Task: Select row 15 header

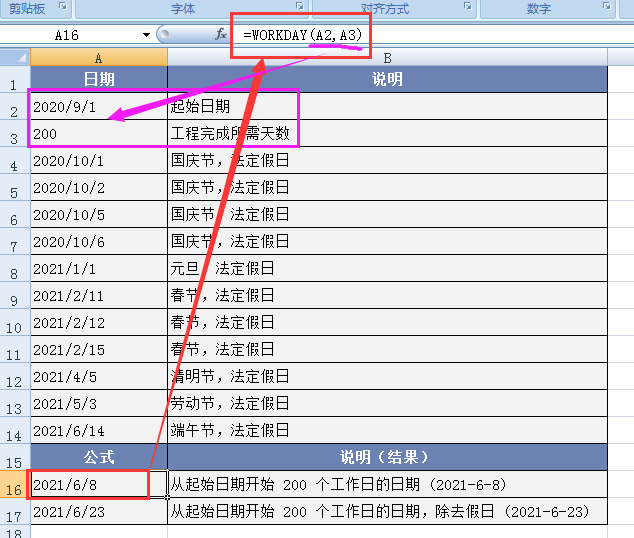Action: pos(15,458)
